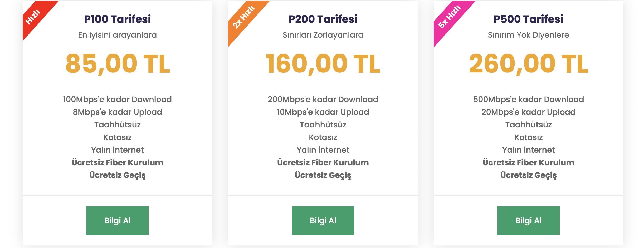Click Bilgi Al button under P100 Tarifesi

pyautogui.click(x=118, y=220)
